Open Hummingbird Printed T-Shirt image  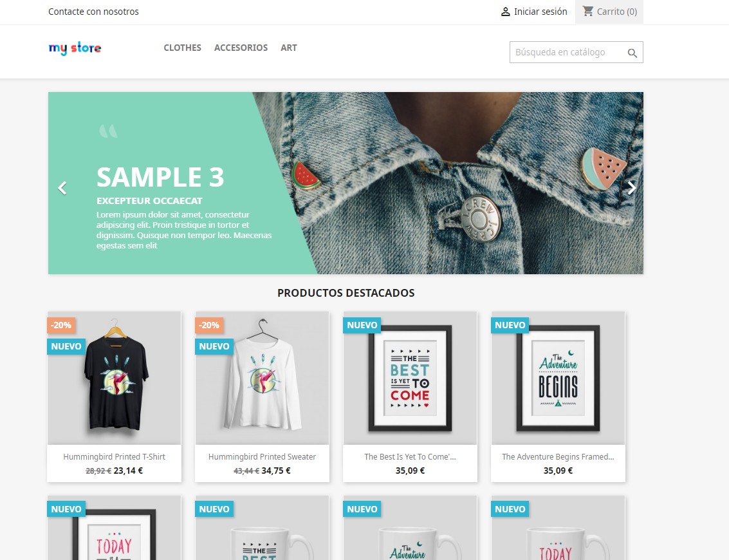[x=115, y=378]
